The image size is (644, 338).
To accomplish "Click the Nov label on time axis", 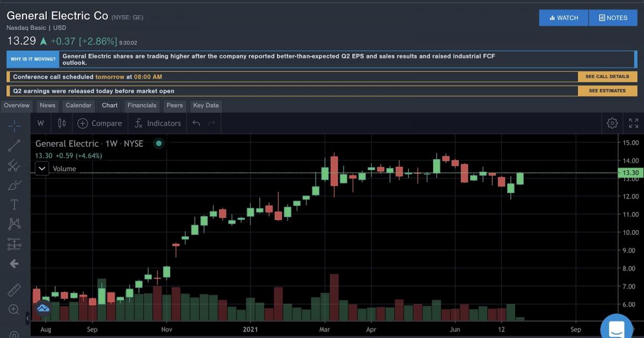I will click(166, 329).
